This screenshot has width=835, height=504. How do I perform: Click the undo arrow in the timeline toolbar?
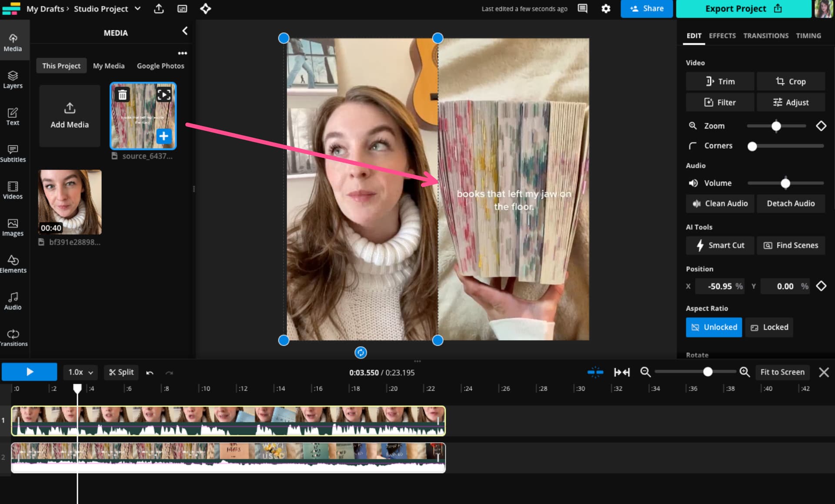150,372
